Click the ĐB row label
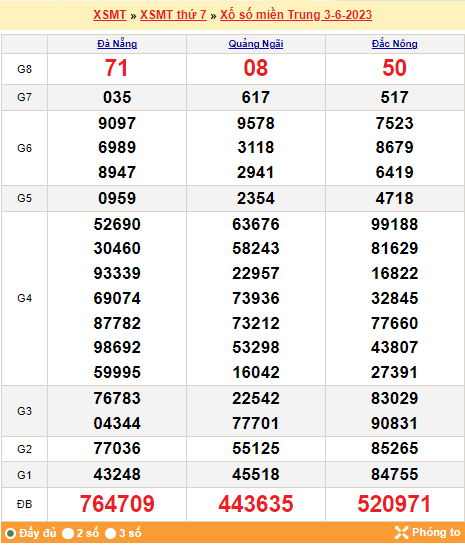The height and width of the screenshot is (545, 465). [24, 504]
